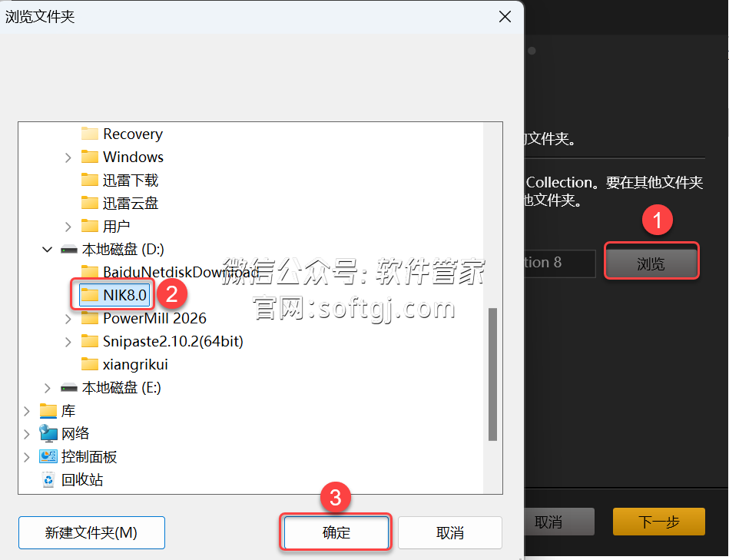
Task: Close the 浏览文件夹 dialog
Action: 505,17
